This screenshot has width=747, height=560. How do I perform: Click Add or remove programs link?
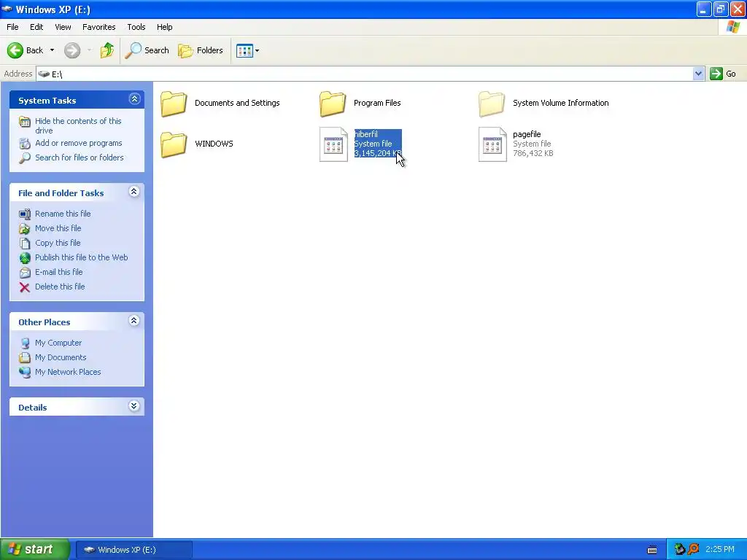[78, 143]
